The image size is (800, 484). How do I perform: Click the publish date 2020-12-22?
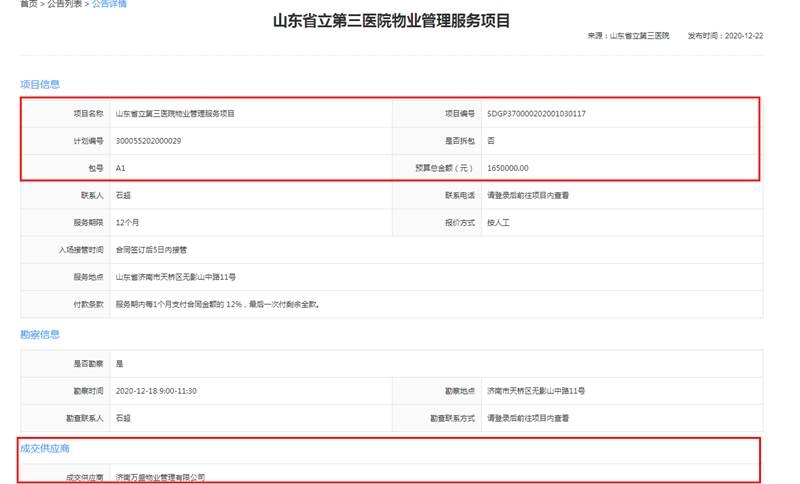(x=744, y=36)
